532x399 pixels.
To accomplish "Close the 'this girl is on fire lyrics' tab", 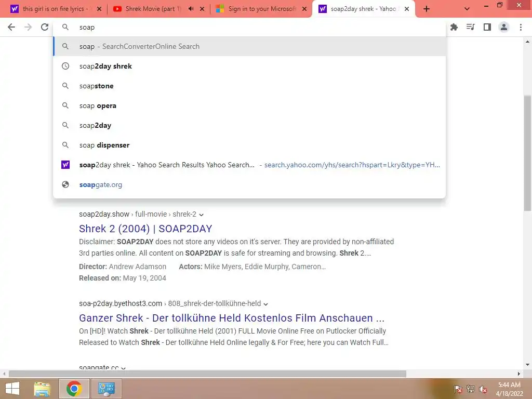I will 99,9.
